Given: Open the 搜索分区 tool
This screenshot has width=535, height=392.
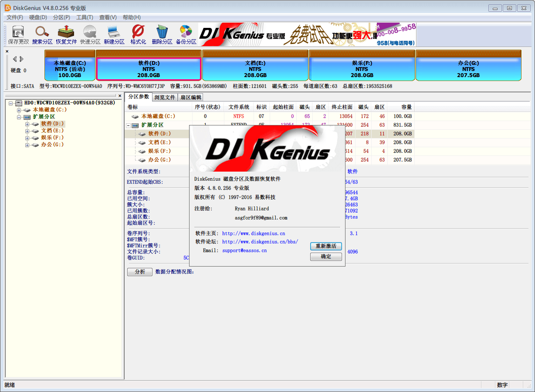Looking at the screenshot, I should click(42, 35).
